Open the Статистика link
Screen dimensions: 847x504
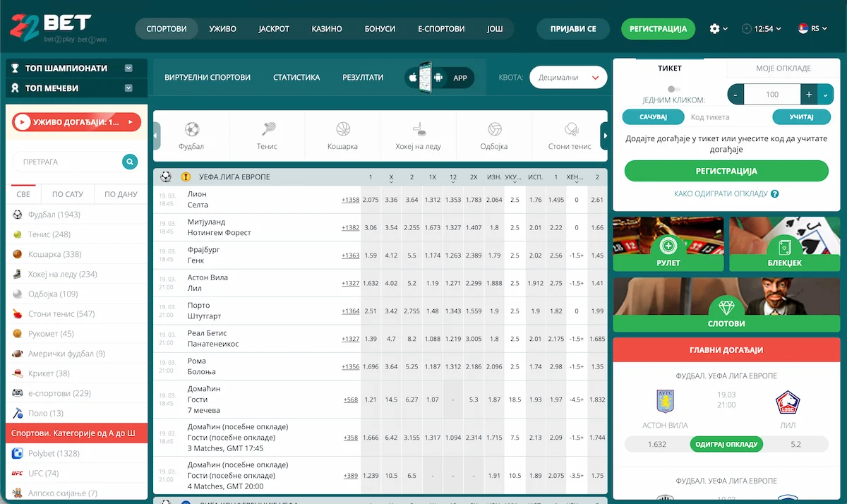[296, 78]
